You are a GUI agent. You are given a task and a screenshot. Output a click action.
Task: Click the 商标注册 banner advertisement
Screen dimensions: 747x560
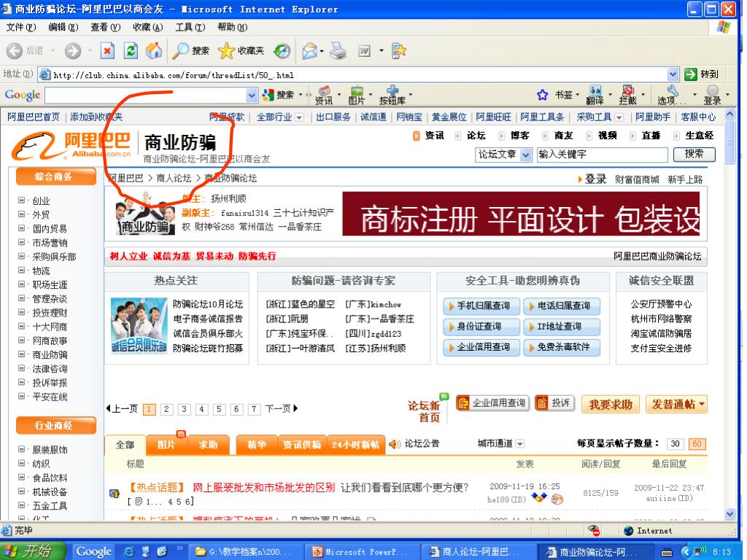pyautogui.click(x=521, y=214)
